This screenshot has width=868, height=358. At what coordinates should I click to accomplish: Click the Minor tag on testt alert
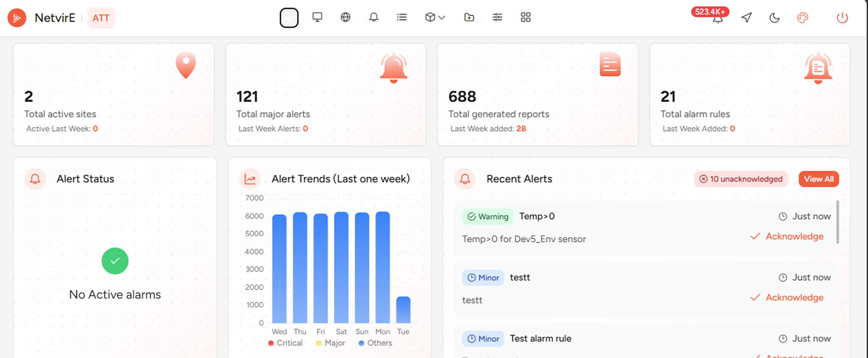[x=483, y=278]
